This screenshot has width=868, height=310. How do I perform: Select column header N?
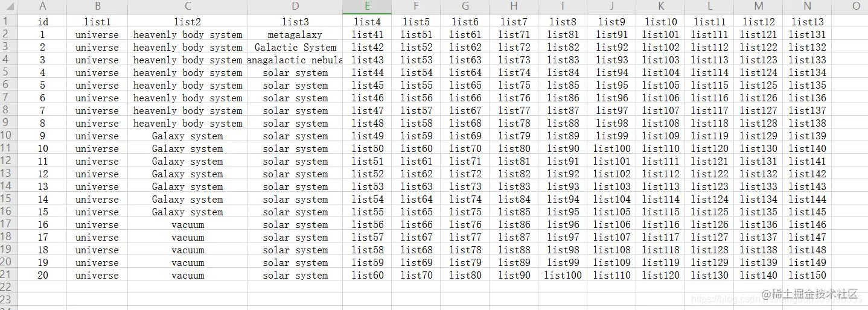[x=807, y=7]
